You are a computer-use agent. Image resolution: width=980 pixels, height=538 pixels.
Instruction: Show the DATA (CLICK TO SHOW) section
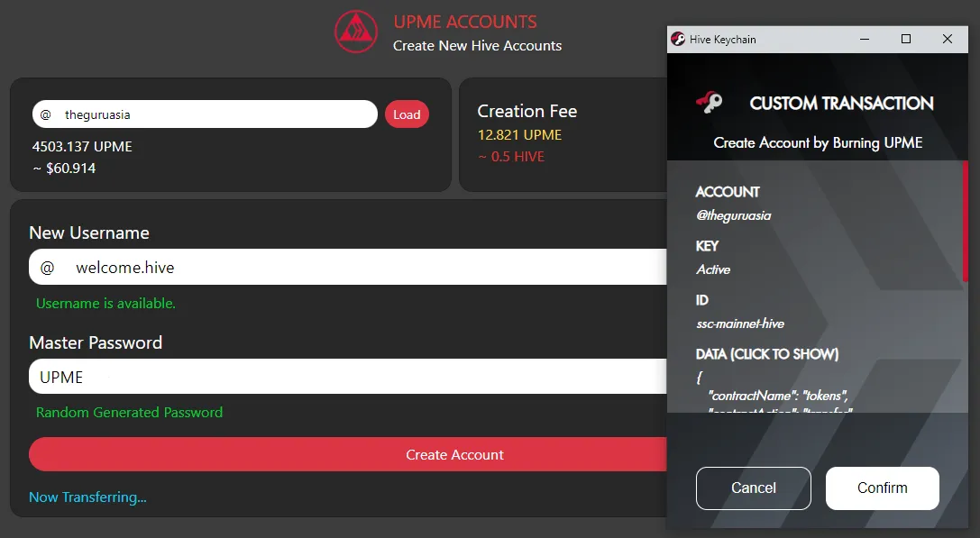tap(767, 354)
